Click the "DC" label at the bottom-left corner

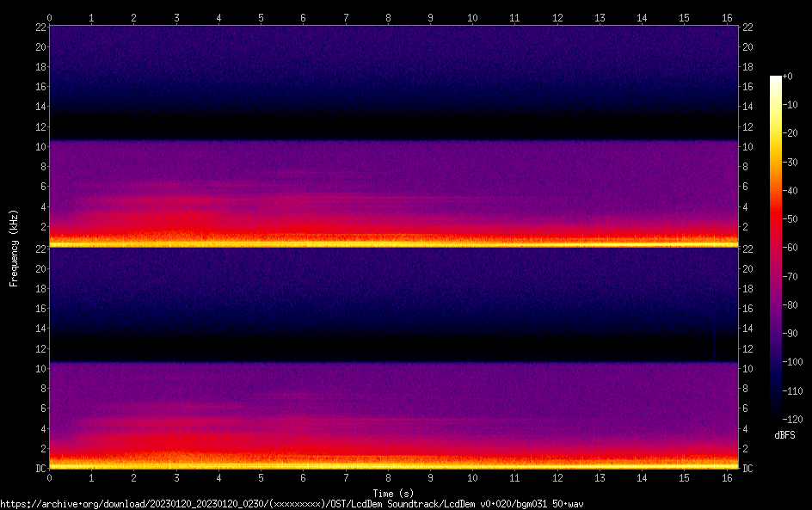pyautogui.click(x=39, y=468)
